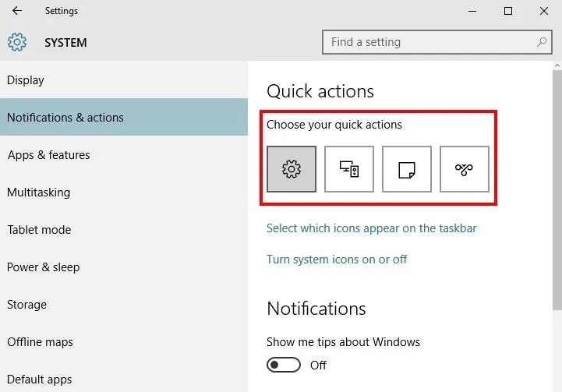Click the scrollbar up arrow
Image resolution: width=562 pixels, height=392 pixels.
[x=557, y=65]
